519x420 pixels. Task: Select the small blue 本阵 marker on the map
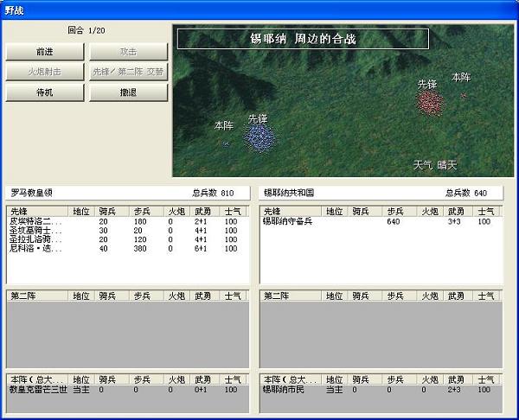(226, 143)
